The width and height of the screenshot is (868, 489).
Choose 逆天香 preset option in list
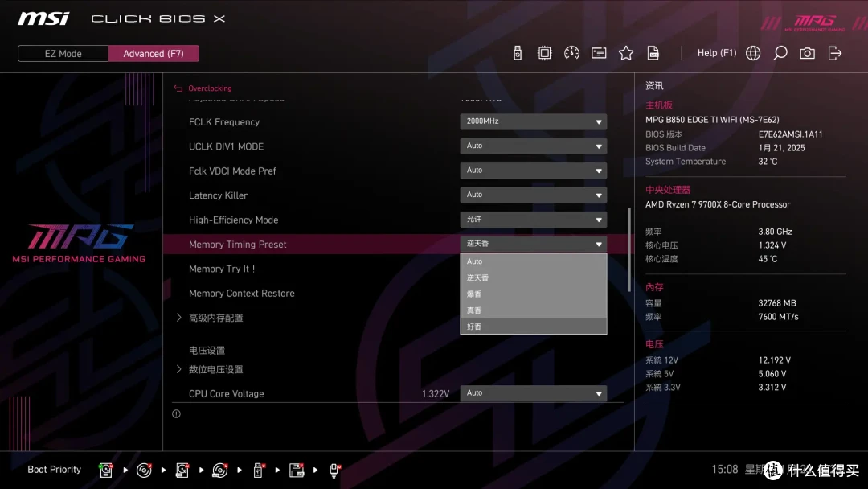533,277
